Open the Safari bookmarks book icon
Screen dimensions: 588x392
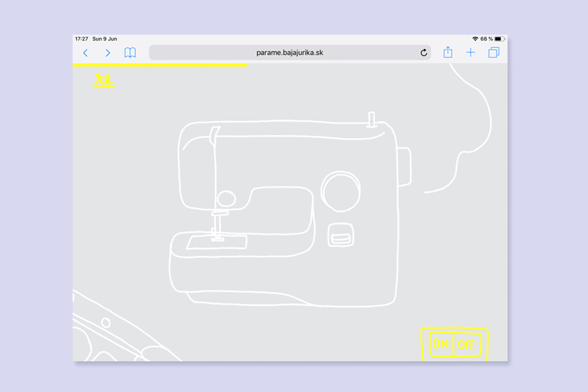pyautogui.click(x=130, y=53)
